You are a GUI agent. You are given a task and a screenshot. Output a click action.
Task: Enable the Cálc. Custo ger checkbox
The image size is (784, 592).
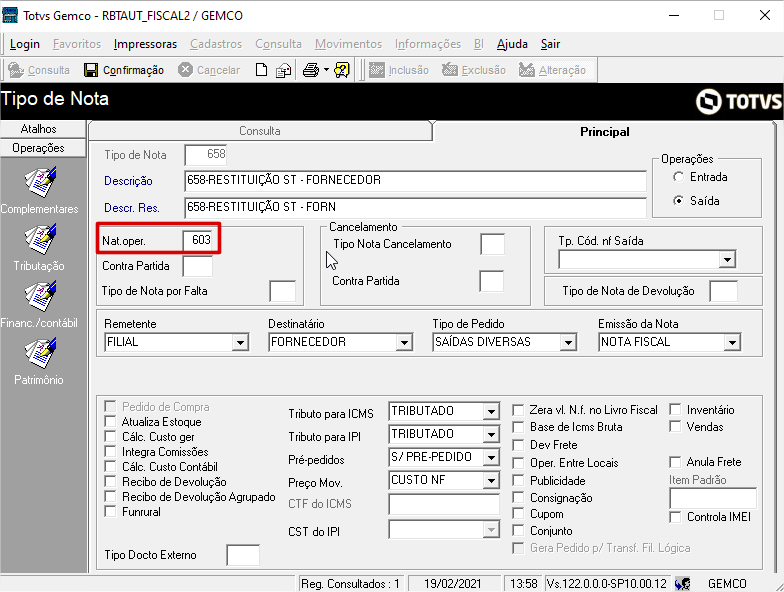110,436
